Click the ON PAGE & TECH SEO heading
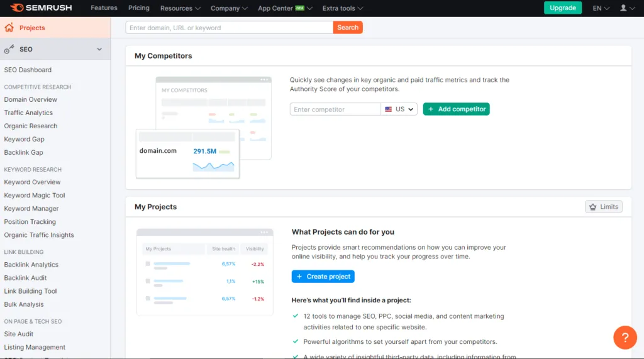 click(33, 322)
